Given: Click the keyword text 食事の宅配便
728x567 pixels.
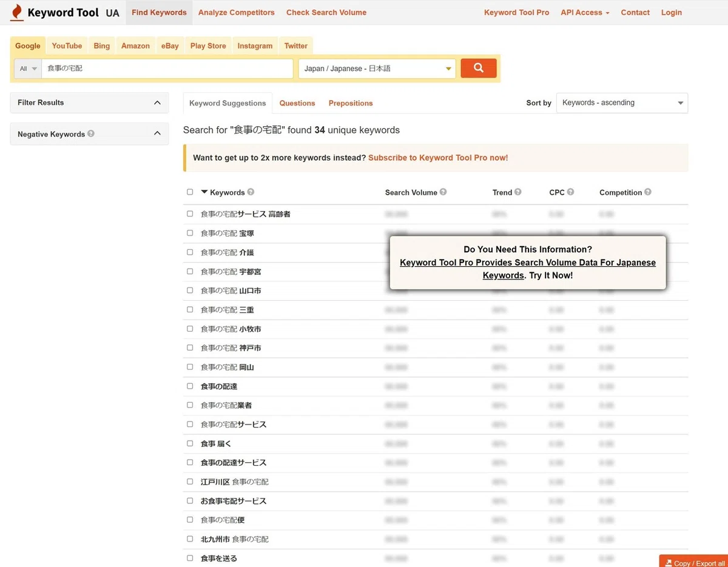Looking at the screenshot, I should (223, 520).
